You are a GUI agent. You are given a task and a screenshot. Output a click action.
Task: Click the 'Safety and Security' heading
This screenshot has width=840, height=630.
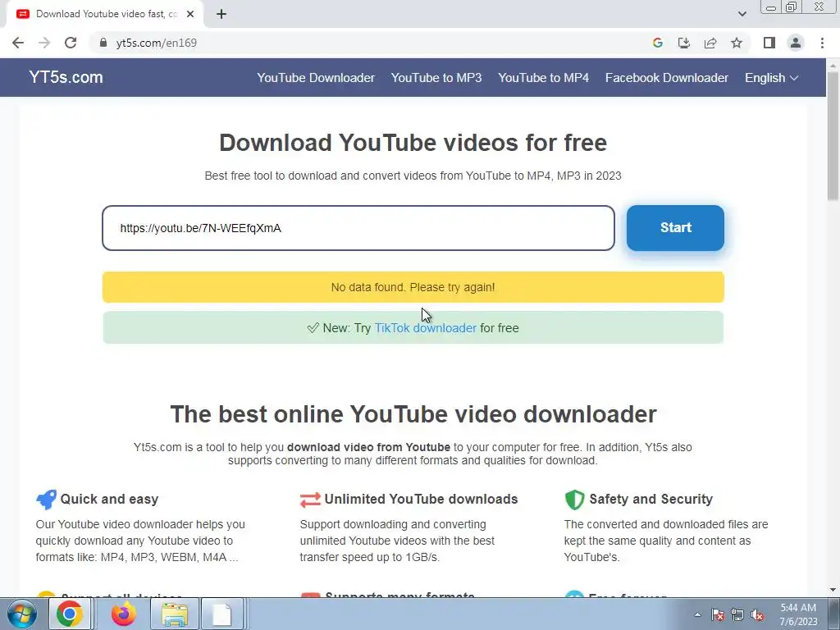(x=651, y=500)
